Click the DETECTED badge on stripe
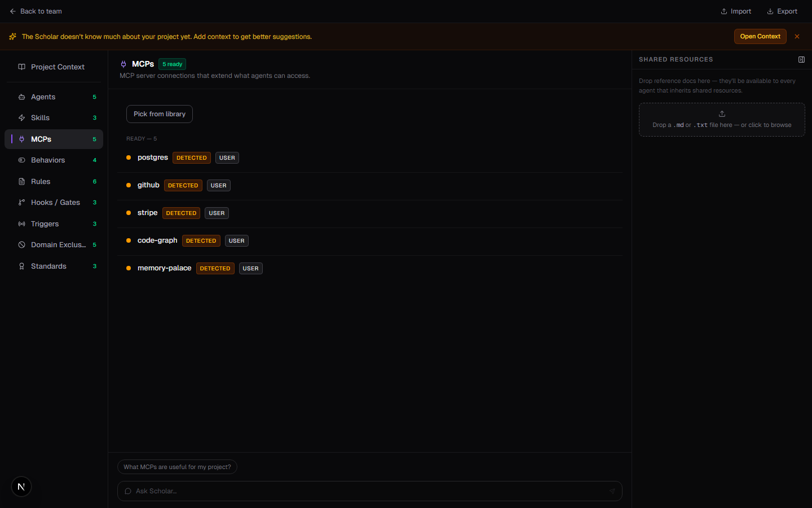The width and height of the screenshot is (812, 508). (x=181, y=213)
